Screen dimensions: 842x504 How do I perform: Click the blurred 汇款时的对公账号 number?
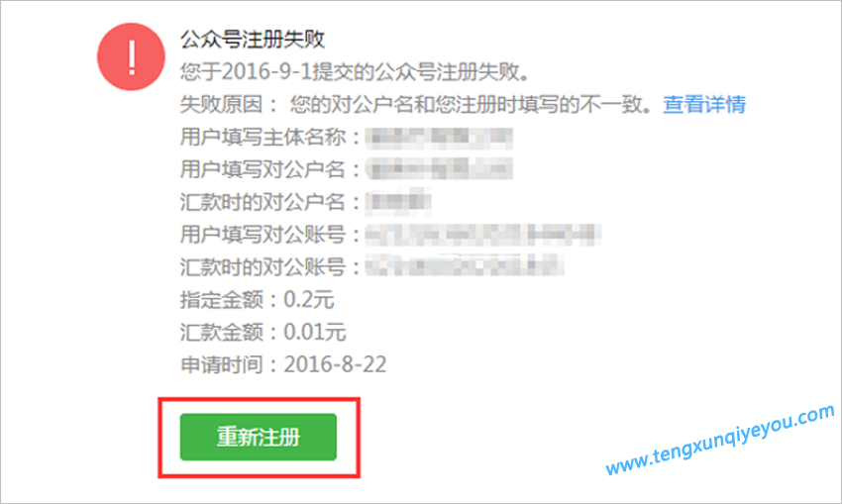pos(465,266)
